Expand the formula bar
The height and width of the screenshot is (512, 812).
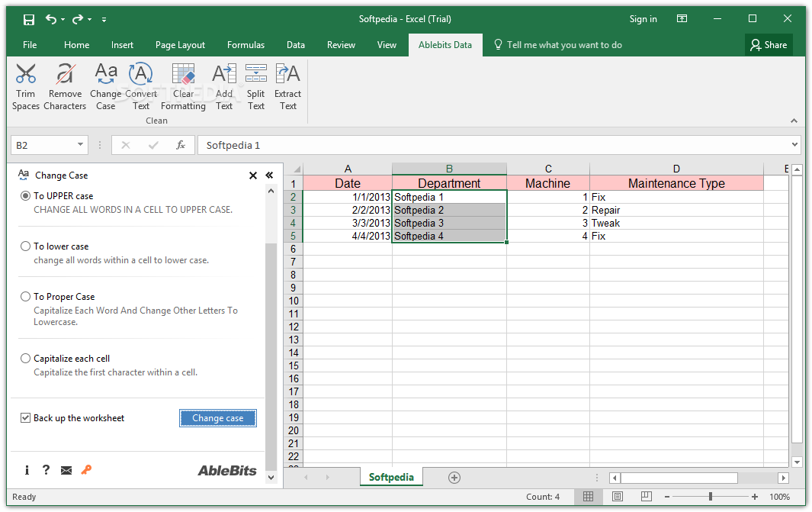tap(795, 144)
